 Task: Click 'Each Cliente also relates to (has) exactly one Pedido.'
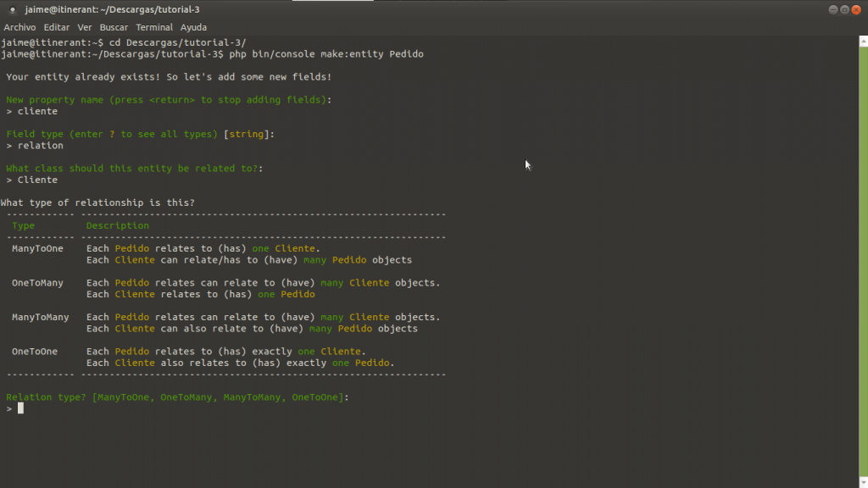240,363
